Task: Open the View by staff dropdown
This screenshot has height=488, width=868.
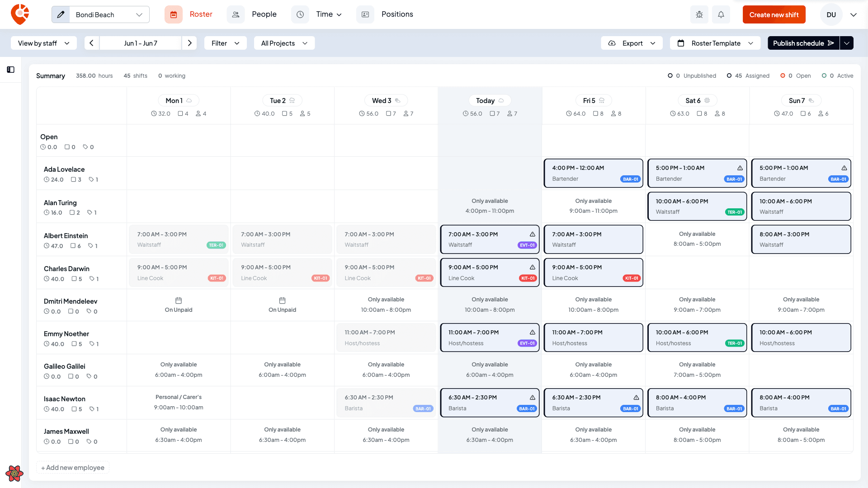Action: 44,43
